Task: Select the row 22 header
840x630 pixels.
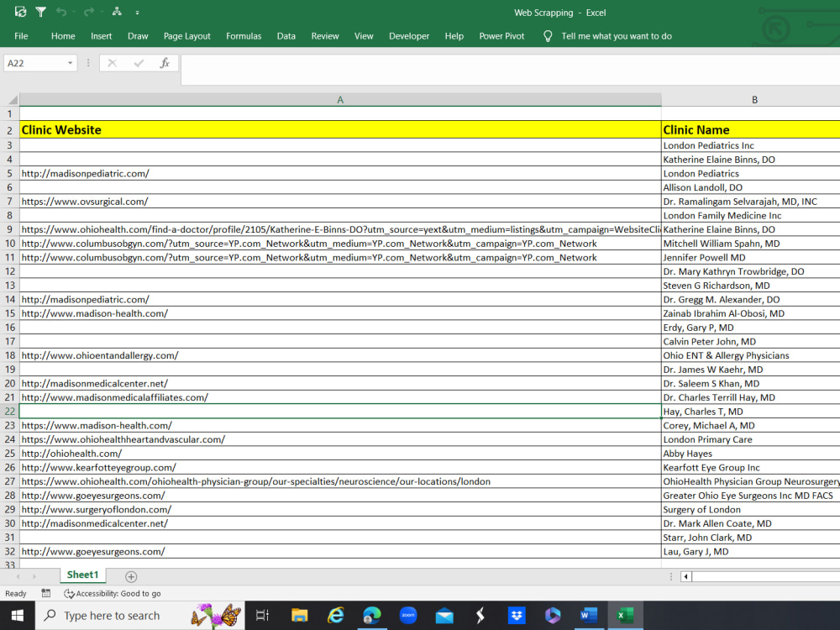Action: tap(9, 412)
